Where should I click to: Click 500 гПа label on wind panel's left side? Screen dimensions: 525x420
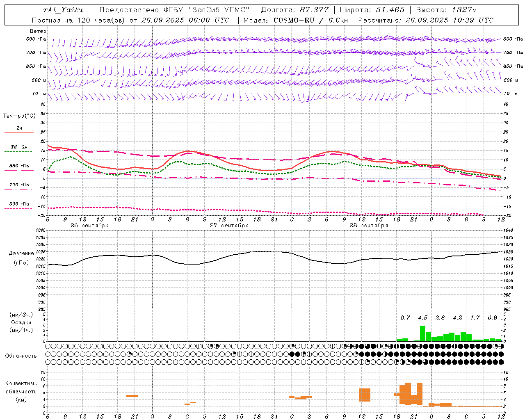tap(36, 39)
